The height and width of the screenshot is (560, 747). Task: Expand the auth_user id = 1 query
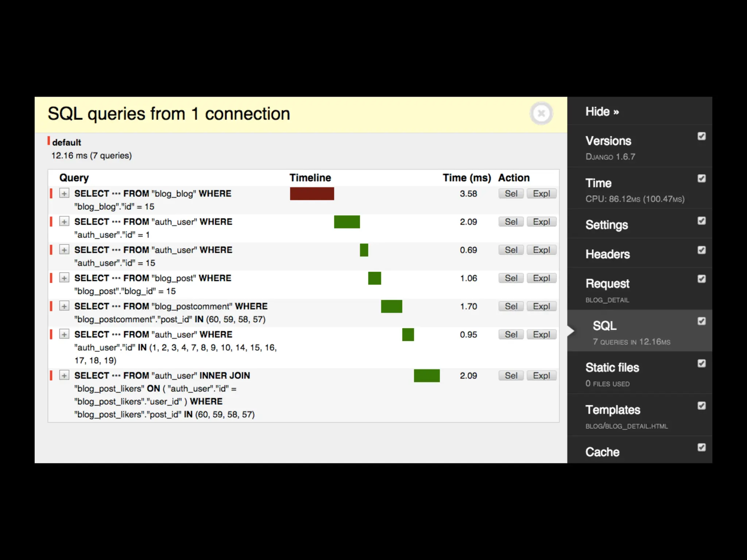(x=64, y=222)
